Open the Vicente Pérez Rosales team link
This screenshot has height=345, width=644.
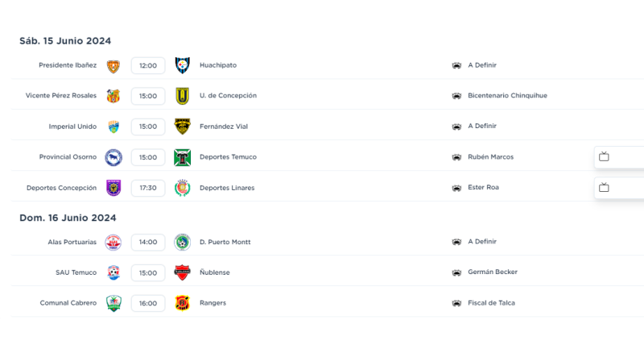(61, 96)
